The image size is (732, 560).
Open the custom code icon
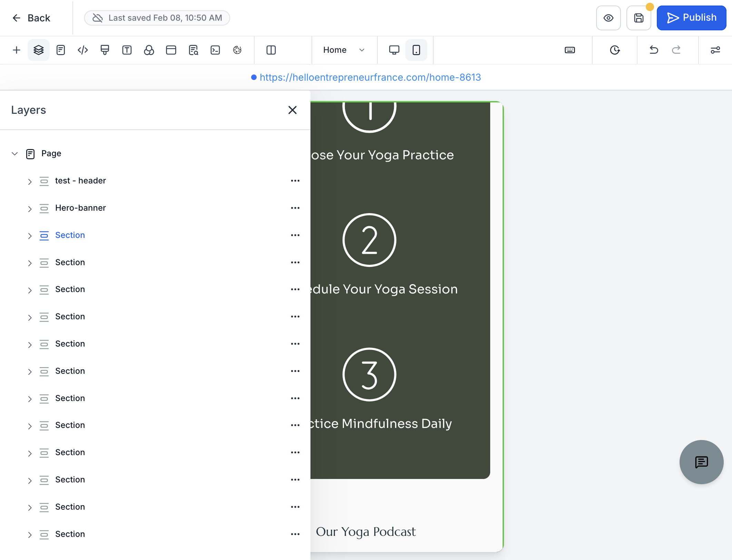tap(83, 50)
